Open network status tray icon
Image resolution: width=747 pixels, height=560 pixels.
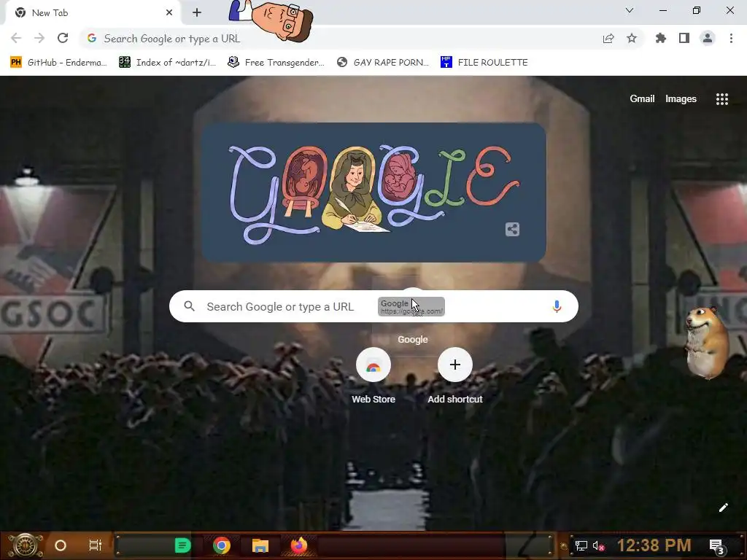[x=581, y=545]
